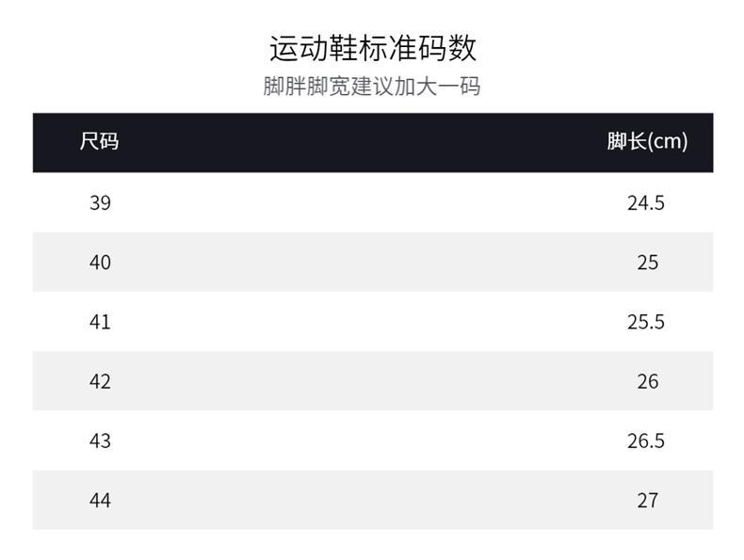Select the 脚长(cm) column header
Image resolution: width=744 pixels, height=560 pixels.
point(647,142)
